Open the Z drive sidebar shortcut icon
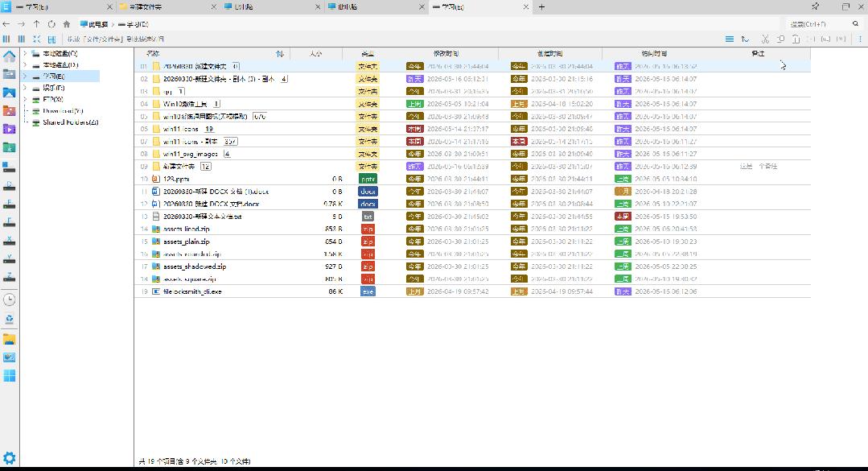Screen dimensions: 868x471 10,276
